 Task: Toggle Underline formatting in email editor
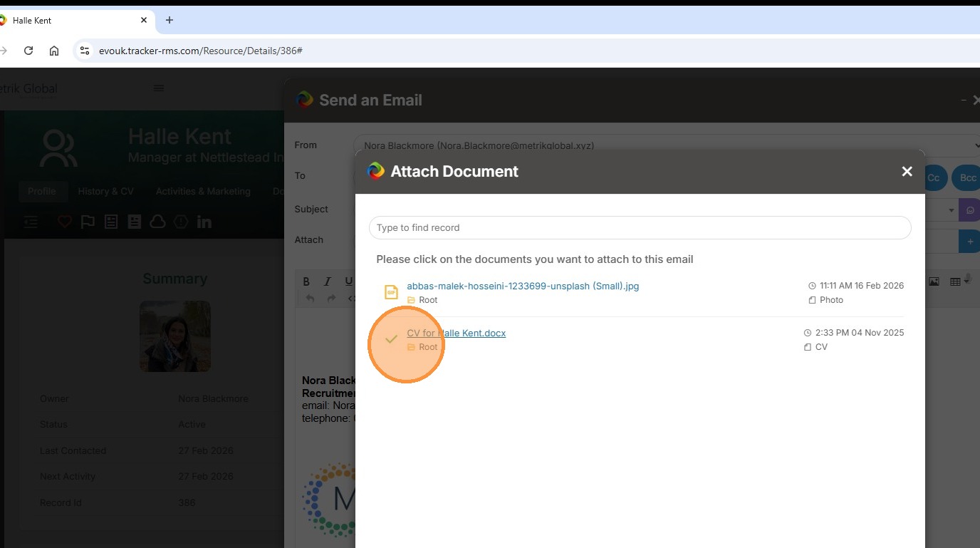(348, 281)
